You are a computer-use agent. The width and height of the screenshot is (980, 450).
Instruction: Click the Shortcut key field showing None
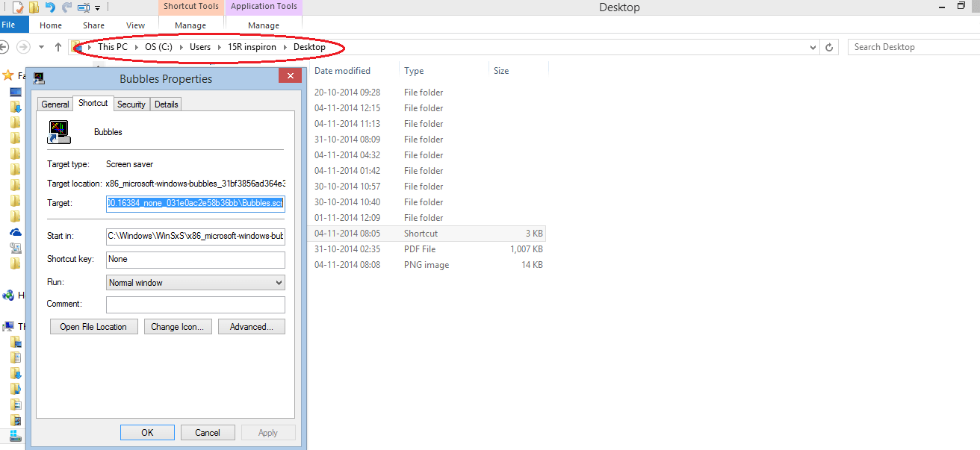click(x=196, y=260)
